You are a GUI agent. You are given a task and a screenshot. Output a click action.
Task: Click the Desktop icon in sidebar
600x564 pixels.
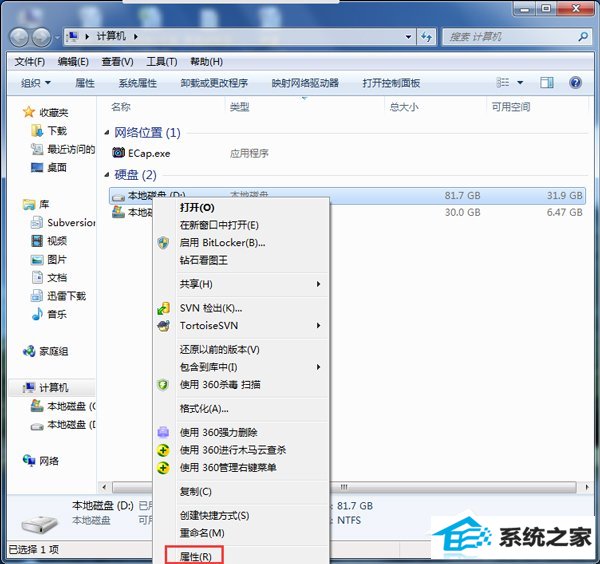click(x=37, y=167)
